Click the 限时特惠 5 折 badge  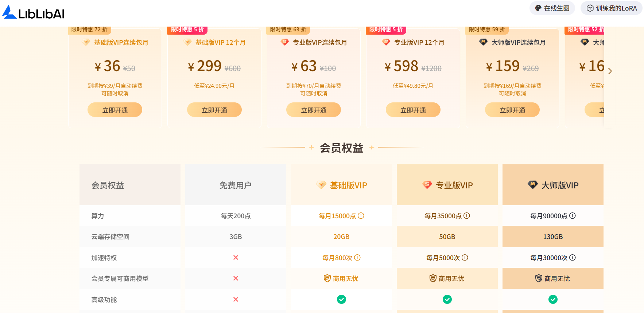[187, 30]
